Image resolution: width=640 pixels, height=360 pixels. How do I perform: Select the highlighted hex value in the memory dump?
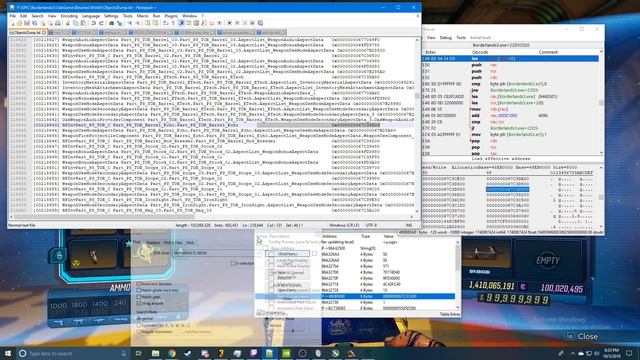tap(507, 189)
